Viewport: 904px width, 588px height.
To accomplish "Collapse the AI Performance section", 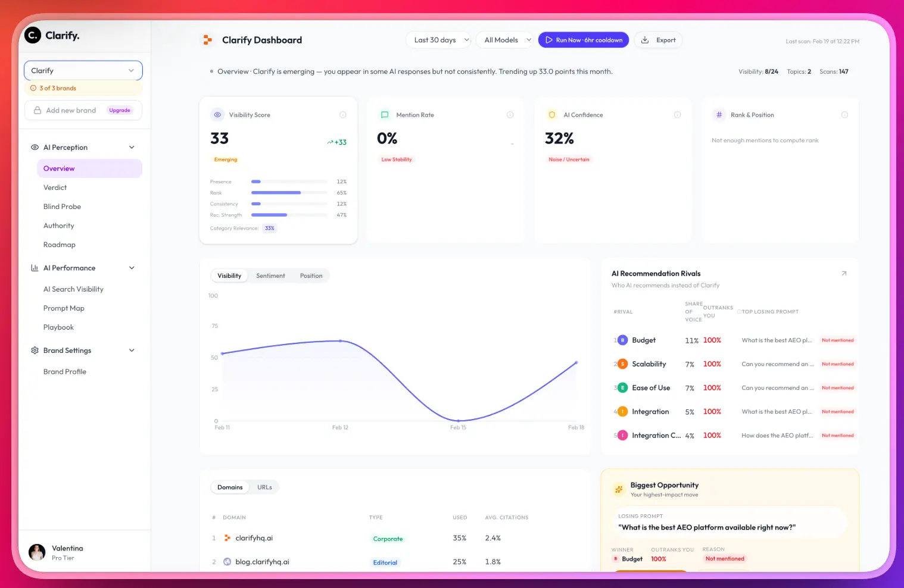I will tap(132, 268).
